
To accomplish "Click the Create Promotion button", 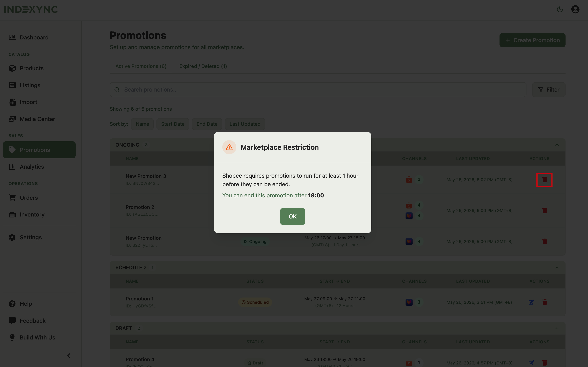I will pos(532,40).
